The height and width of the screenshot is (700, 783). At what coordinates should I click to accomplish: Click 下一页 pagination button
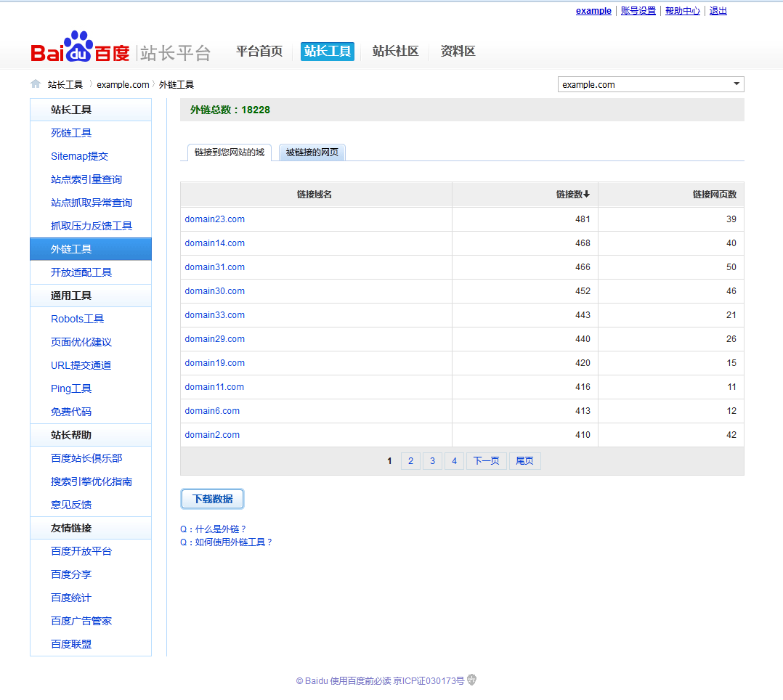click(486, 461)
